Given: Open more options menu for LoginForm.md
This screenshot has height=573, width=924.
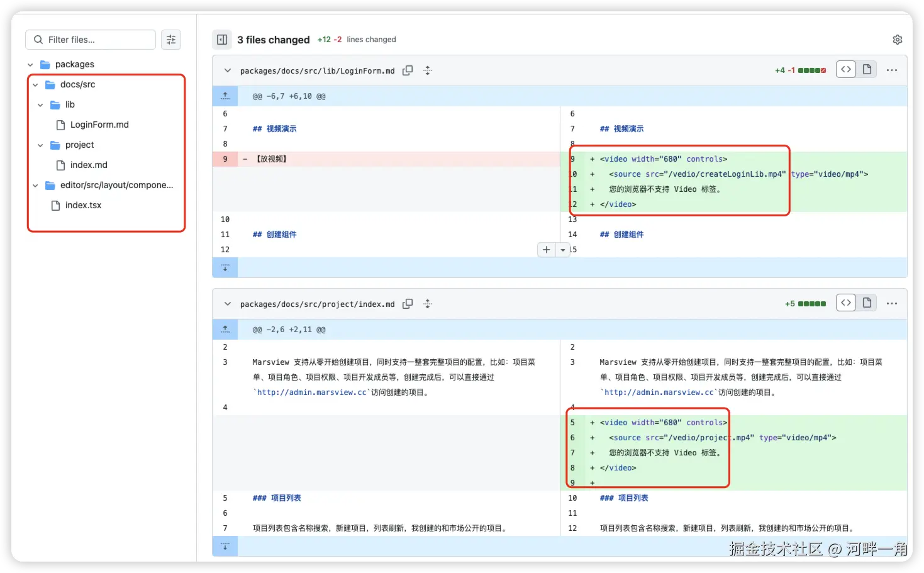Looking at the screenshot, I should [x=892, y=70].
